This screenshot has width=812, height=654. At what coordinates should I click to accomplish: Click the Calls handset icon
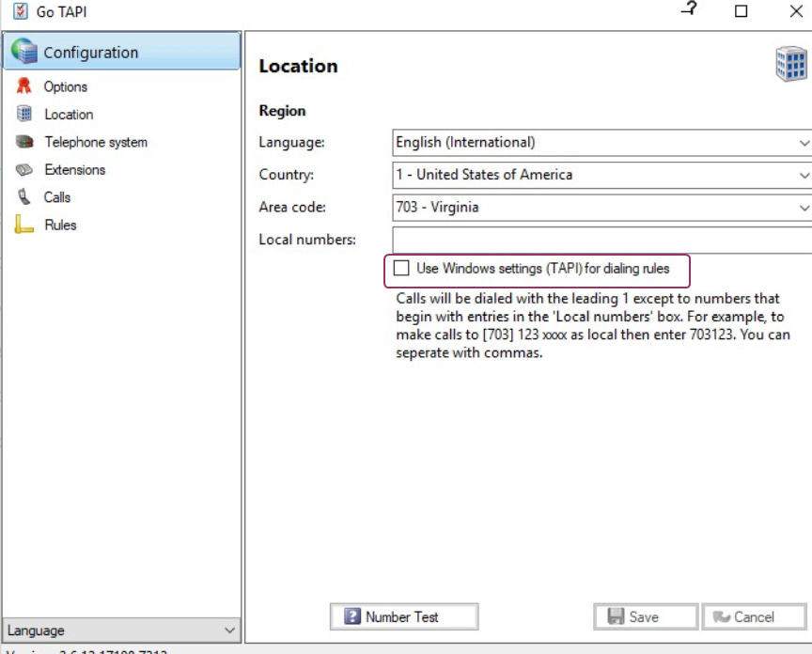23,197
